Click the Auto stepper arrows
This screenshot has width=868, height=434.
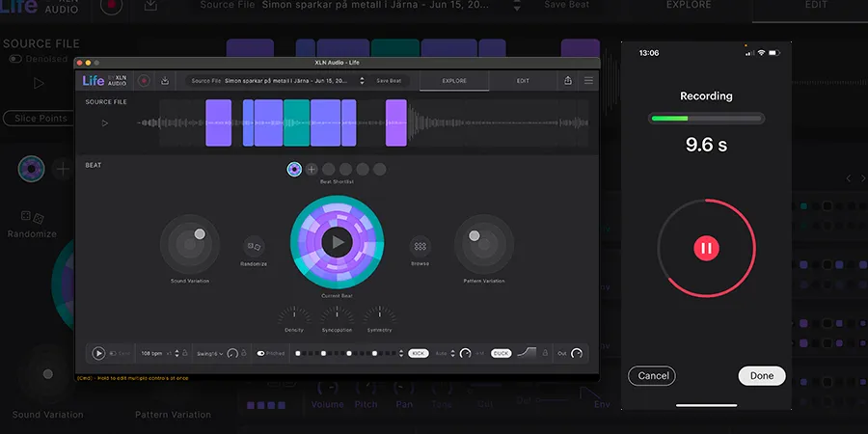(x=453, y=353)
